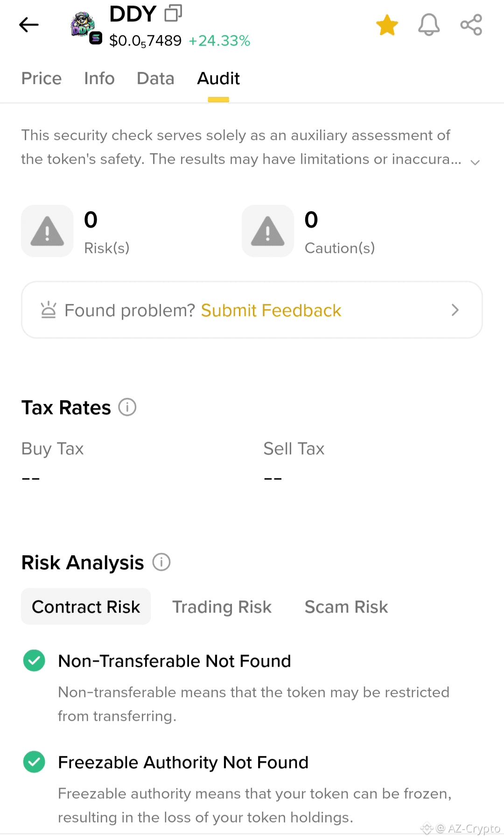Switch to the Price tab

click(42, 78)
